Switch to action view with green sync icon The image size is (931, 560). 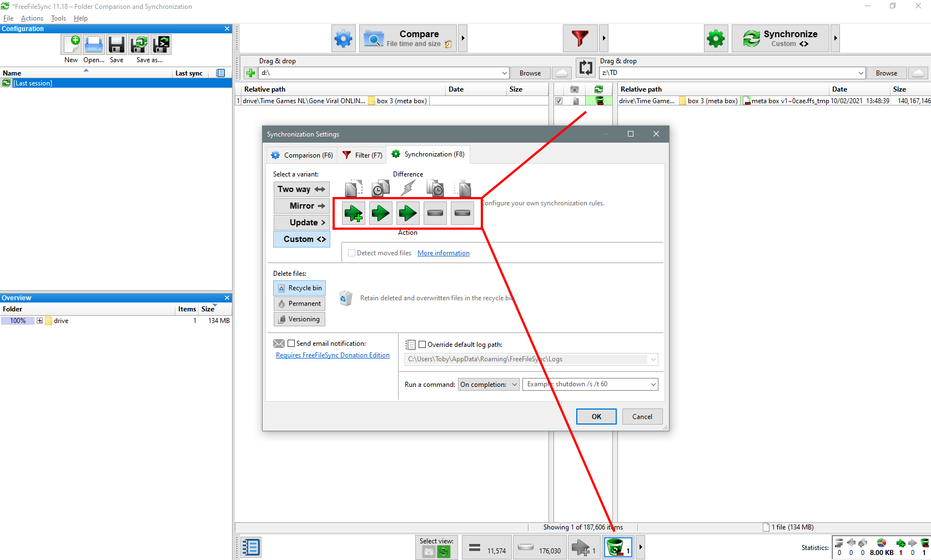pos(444,552)
